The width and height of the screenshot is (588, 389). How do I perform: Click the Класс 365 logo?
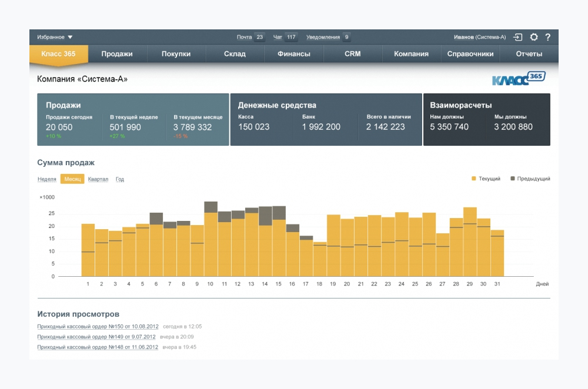pos(519,79)
